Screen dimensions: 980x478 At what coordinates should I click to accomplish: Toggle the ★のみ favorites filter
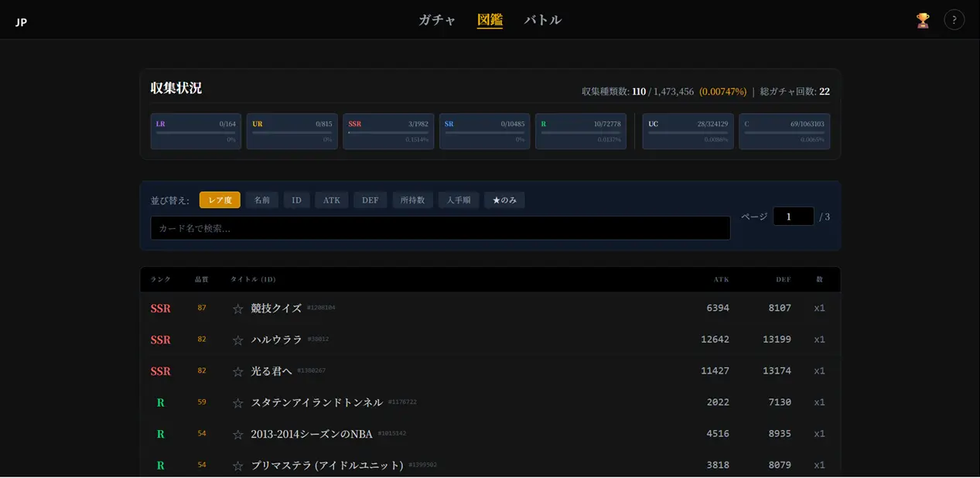click(504, 200)
